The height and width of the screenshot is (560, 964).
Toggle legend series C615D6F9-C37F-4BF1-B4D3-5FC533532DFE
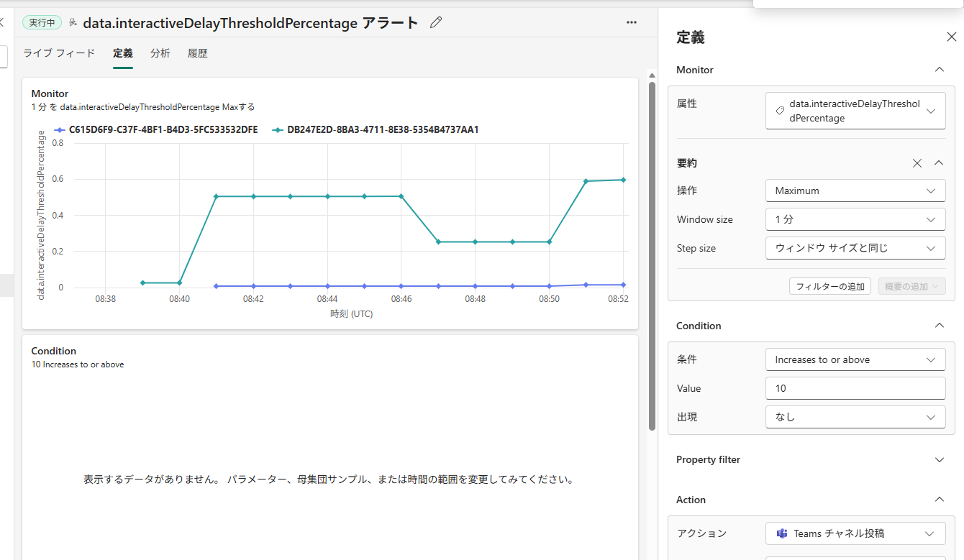[x=156, y=130]
